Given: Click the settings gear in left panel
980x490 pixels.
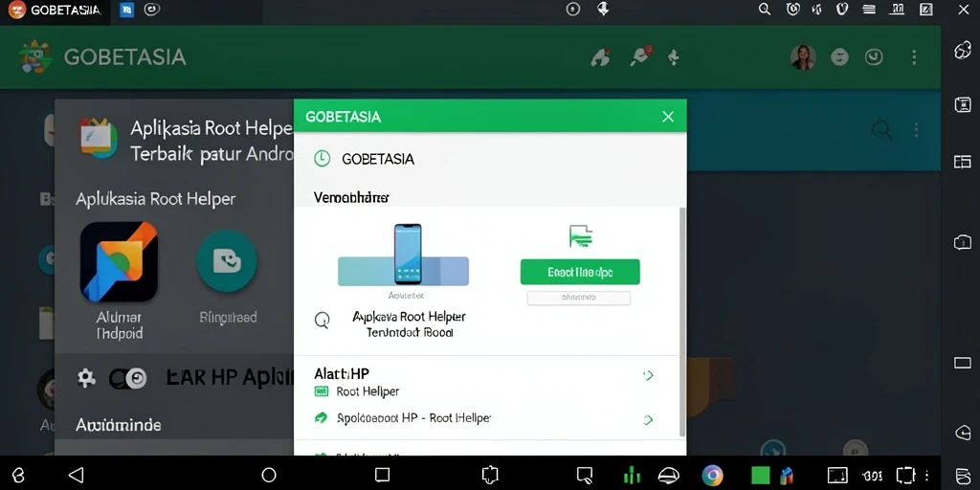Looking at the screenshot, I should (85, 377).
